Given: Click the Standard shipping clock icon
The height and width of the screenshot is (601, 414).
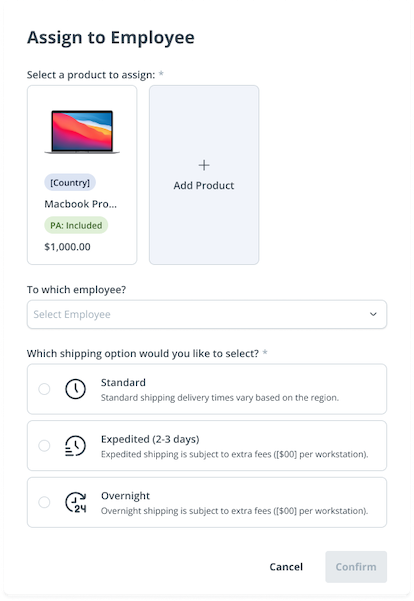Looking at the screenshot, I should pos(76,389).
